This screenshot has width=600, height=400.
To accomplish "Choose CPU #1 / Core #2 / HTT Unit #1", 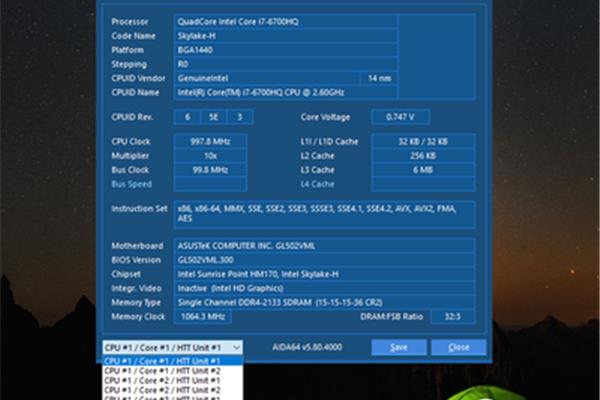I will click(x=173, y=380).
